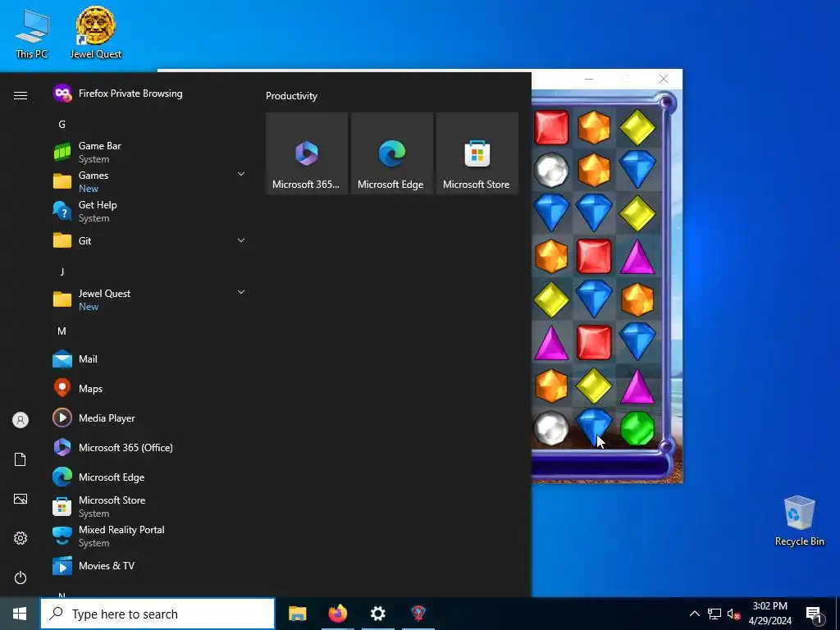Viewport: 840px width, 630px height.
Task: Open Pictures from Start sidebar
Action: [x=21, y=499]
